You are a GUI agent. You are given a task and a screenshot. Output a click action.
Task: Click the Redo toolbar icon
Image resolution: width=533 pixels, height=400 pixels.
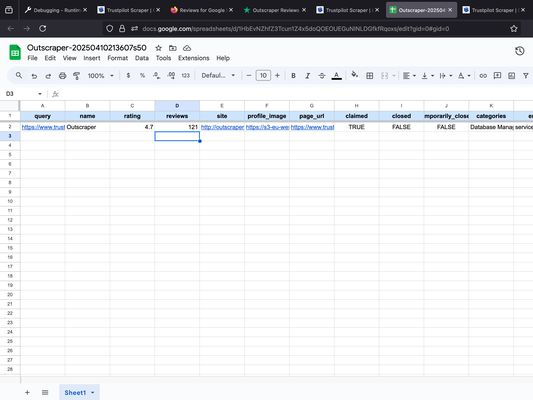[x=48, y=76]
